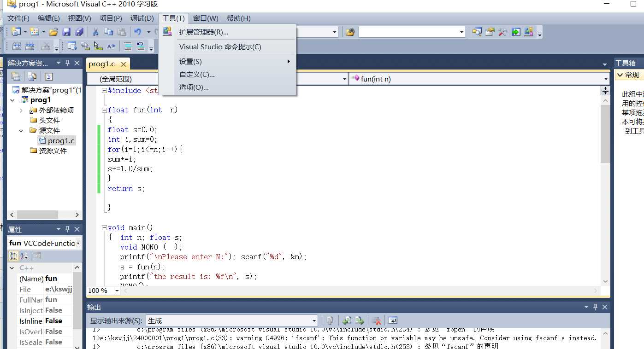
Task: Click the Display Quick Info icon
Action: coord(98,46)
